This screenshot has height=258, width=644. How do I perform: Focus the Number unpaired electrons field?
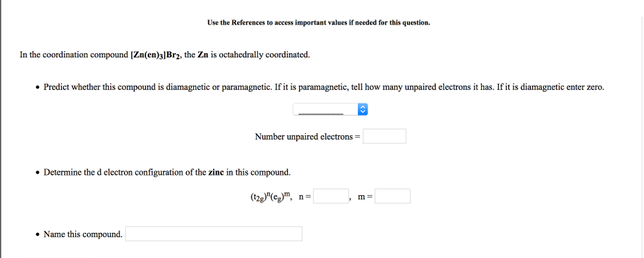pyautogui.click(x=384, y=137)
